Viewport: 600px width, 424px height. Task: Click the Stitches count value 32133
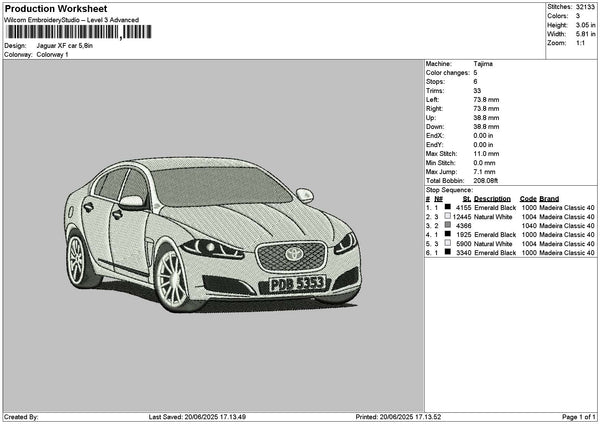585,5
